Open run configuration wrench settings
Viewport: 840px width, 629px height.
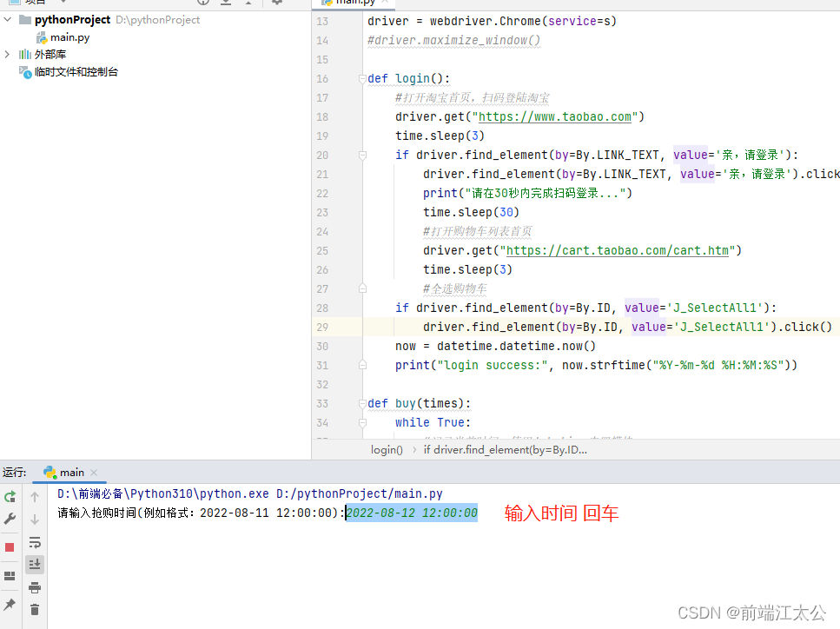click(x=10, y=519)
